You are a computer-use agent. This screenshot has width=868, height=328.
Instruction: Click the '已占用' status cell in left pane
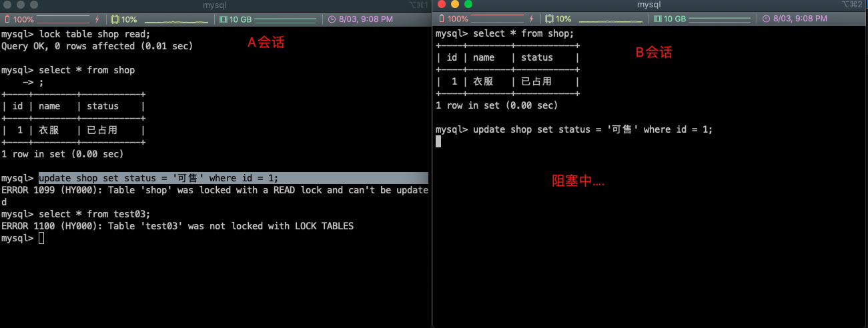(103, 130)
